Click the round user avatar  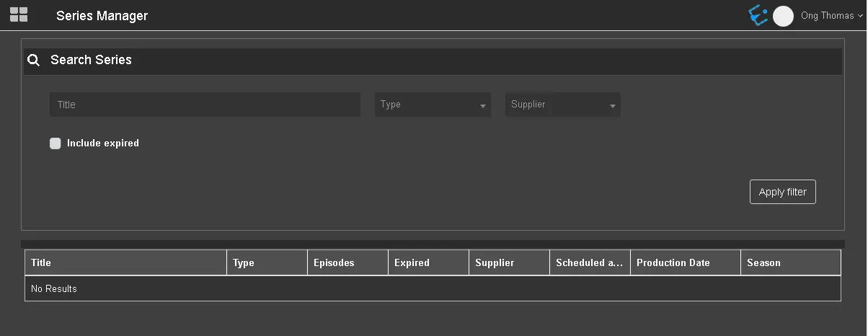783,16
